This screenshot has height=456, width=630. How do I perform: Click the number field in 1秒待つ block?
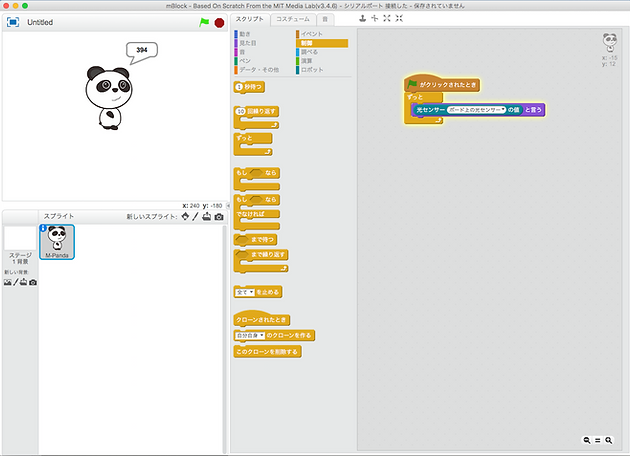[x=239, y=87]
